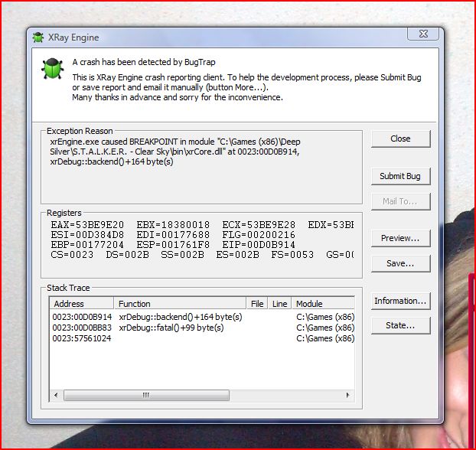The width and height of the screenshot is (476, 450).
Task: Click the Module column header
Action: tap(323, 304)
